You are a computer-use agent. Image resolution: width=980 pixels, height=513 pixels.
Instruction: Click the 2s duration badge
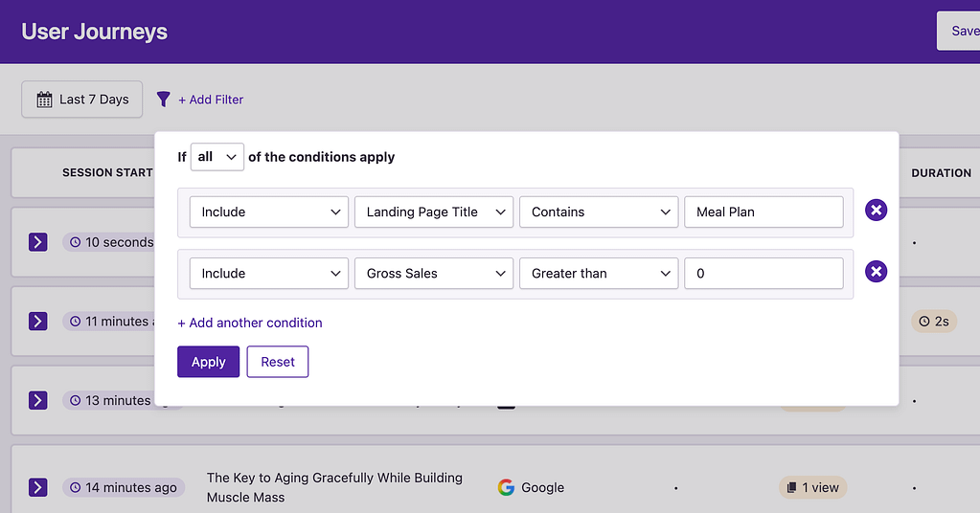coord(934,322)
